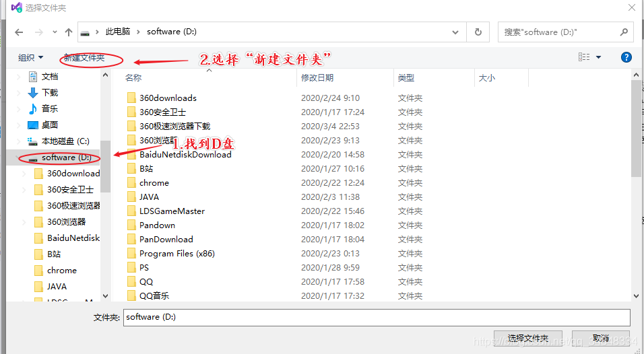
Task: Select 下载 in navigation pane
Action: pyautogui.click(x=50, y=93)
